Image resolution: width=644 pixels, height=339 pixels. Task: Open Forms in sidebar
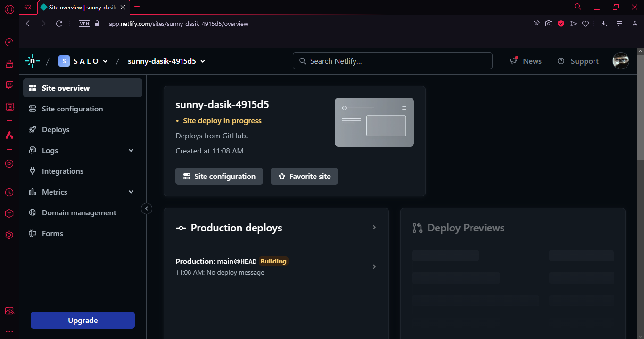[83, 233]
